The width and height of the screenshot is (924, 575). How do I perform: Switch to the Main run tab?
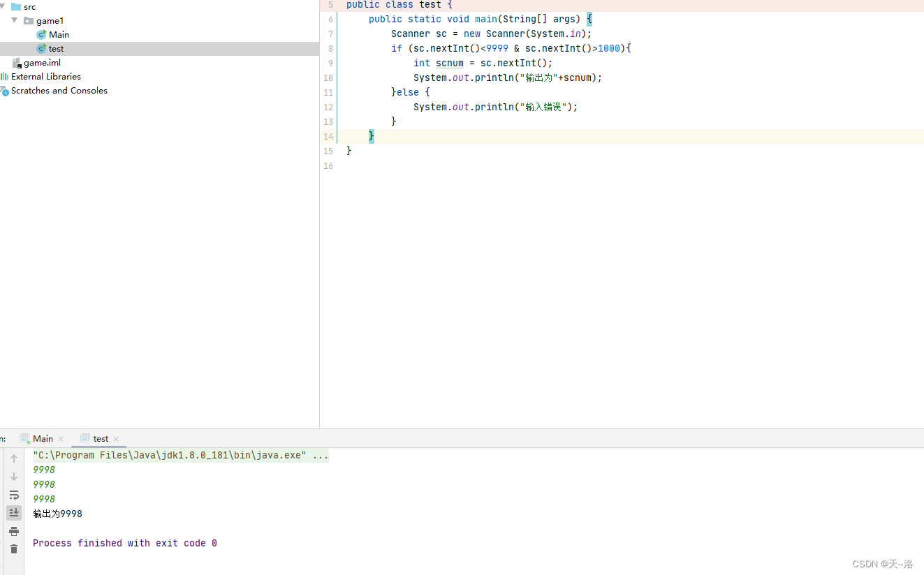click(x=43, y=439)
